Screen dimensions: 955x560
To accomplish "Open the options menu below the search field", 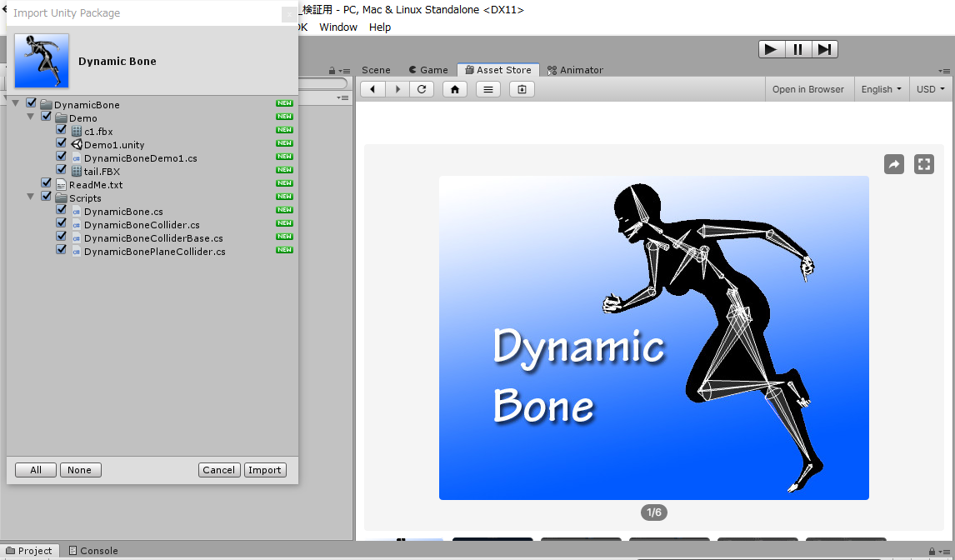I will tap(342, 98).
